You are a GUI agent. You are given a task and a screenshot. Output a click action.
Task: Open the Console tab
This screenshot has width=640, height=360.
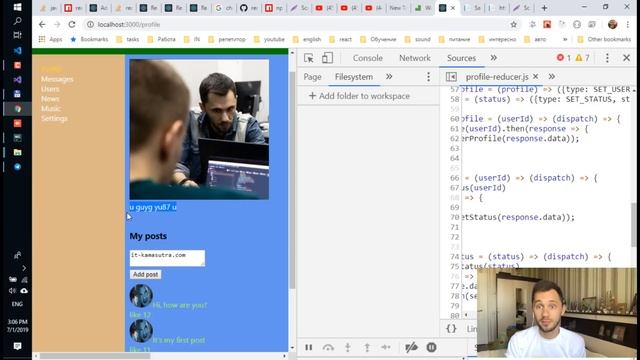click(x=367, y=58)
